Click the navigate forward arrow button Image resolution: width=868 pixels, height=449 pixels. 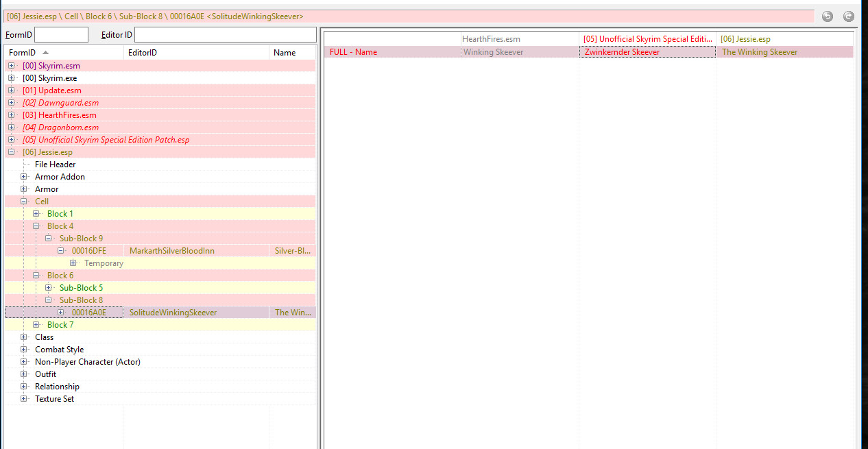coord(849,16)
